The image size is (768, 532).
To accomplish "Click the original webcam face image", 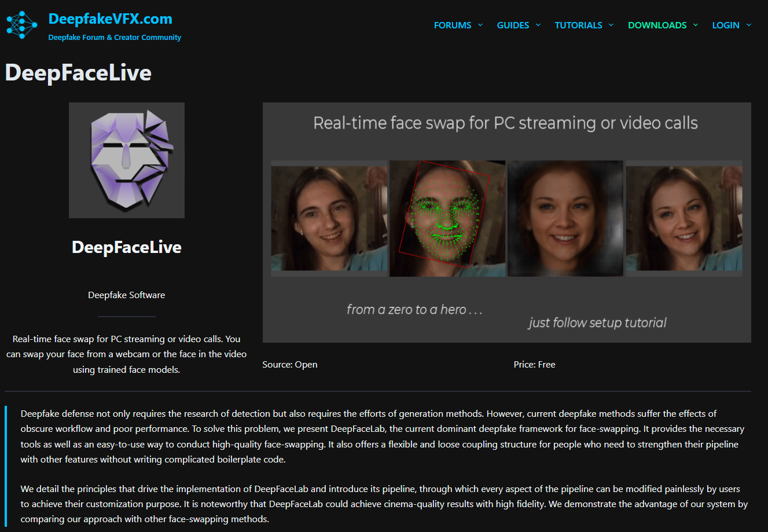I will 329,218.
